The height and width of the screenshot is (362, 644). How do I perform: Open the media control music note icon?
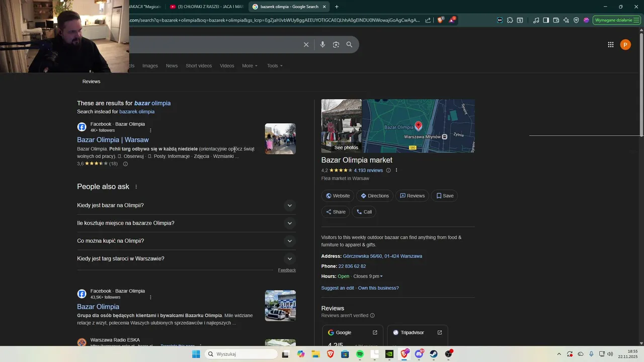536,20
